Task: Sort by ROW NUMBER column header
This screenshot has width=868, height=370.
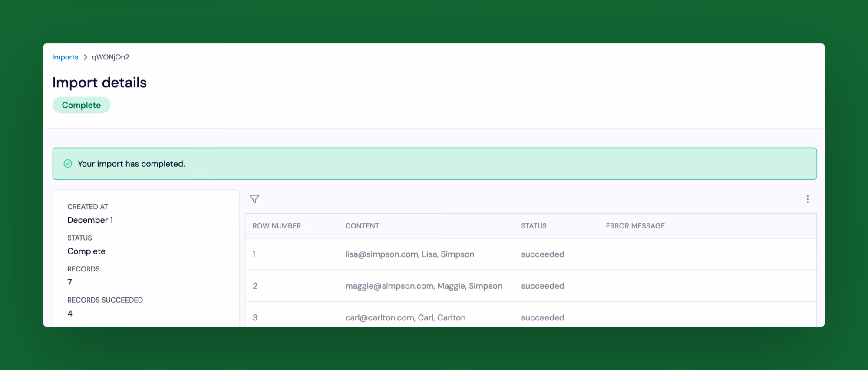Action: (x=277, y=226)
